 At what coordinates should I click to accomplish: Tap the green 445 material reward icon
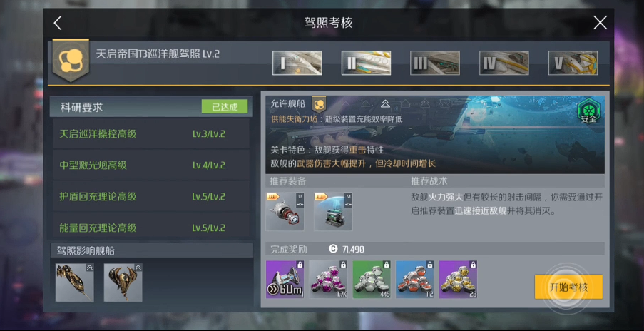click(372, 279)
